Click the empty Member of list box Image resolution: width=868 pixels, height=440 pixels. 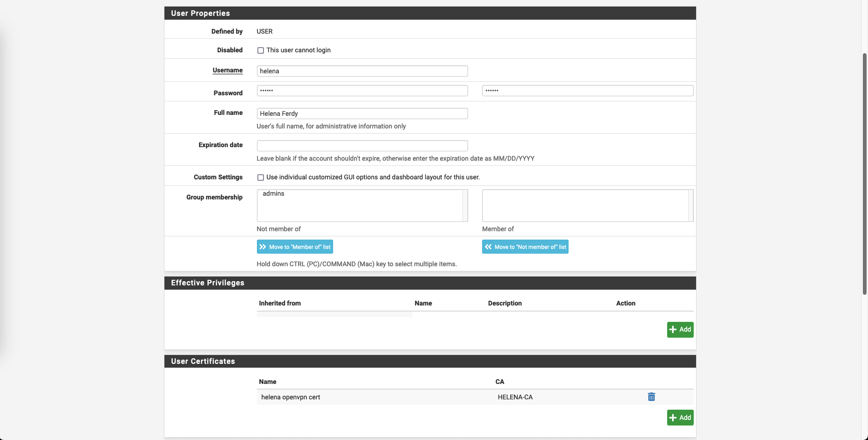point(585,206)
